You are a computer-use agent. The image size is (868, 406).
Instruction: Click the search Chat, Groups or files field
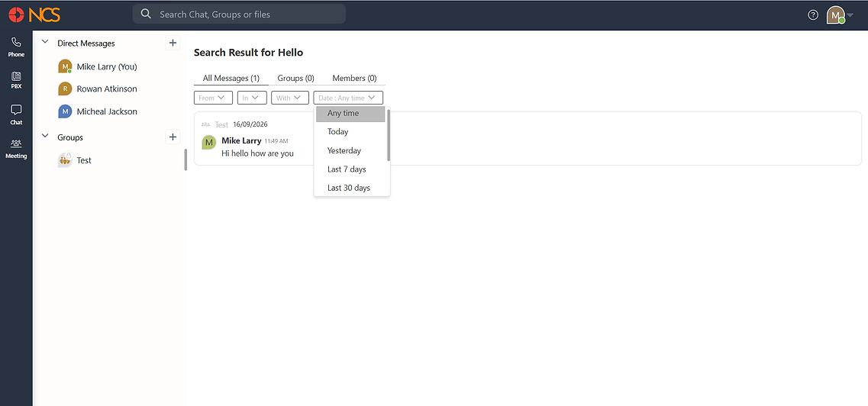tap(239, 14)
